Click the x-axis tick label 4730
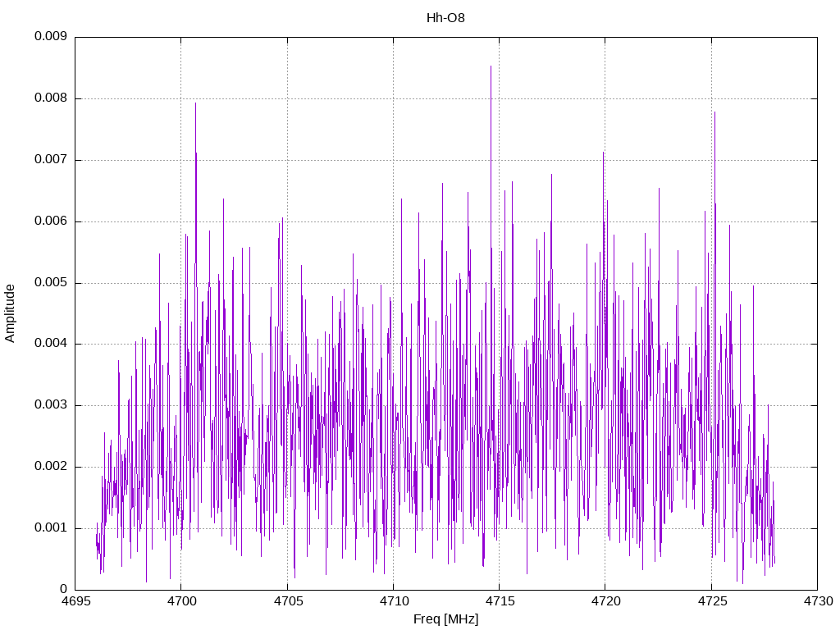Image resolution: width=840 pixels, height=630 pixels. click(x=818, y=601)
